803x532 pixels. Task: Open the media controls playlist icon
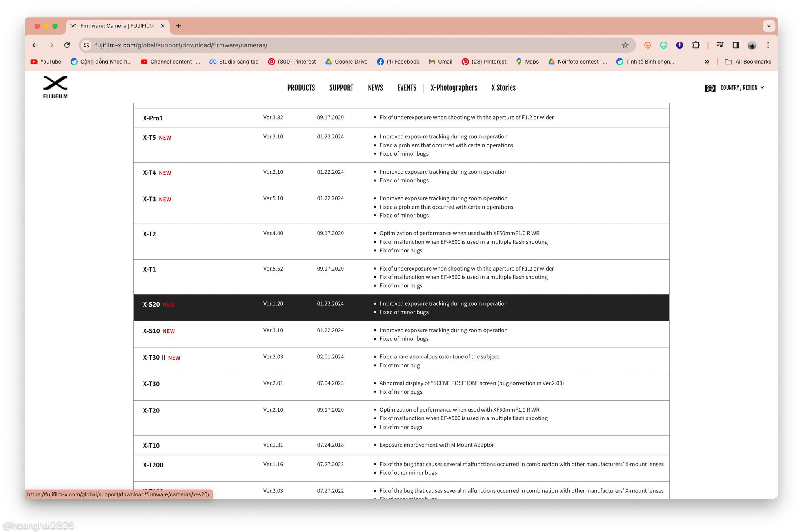(x=720, y=45)
